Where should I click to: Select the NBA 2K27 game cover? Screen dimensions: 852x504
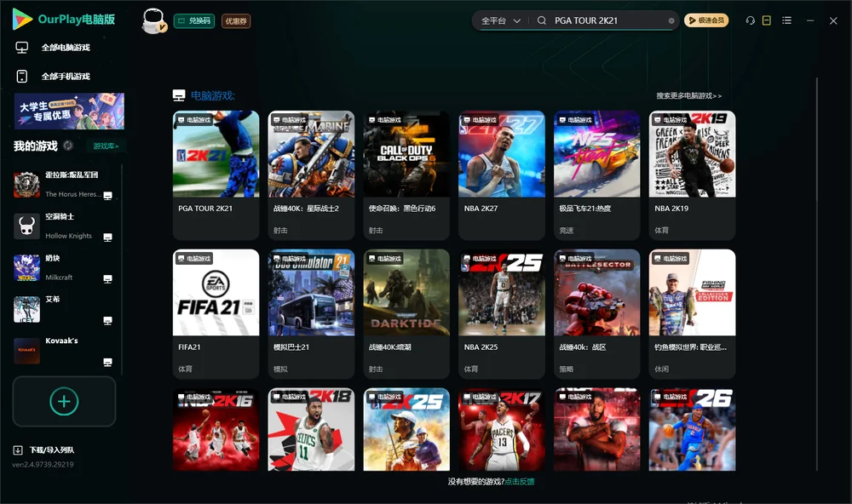[502, 154]
